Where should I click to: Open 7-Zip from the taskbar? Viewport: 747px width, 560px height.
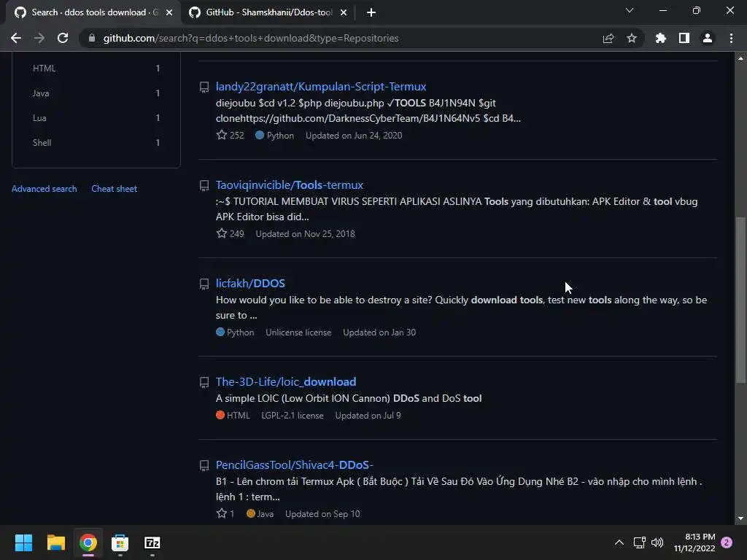152,542
